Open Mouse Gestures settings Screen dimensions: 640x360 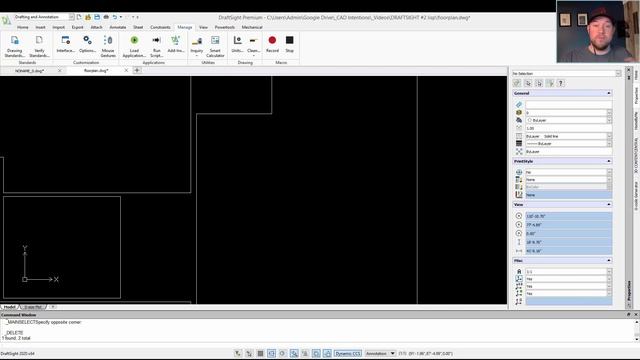point(108,46)
